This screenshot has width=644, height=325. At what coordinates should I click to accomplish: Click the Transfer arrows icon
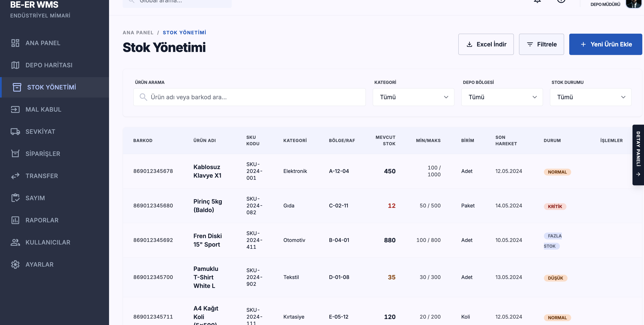point(15,176)
